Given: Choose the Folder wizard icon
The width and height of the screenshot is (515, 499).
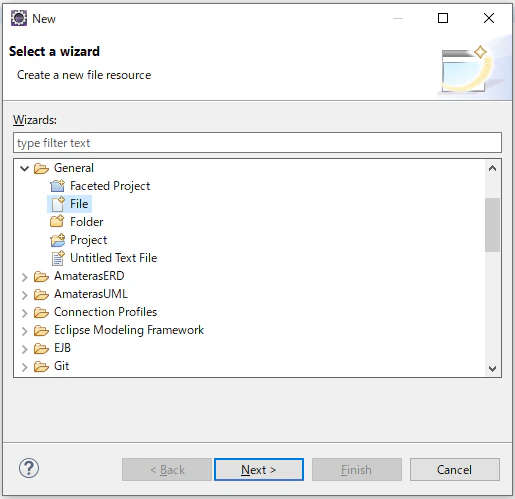Looking at the screenshot, I should click(57, 221).
